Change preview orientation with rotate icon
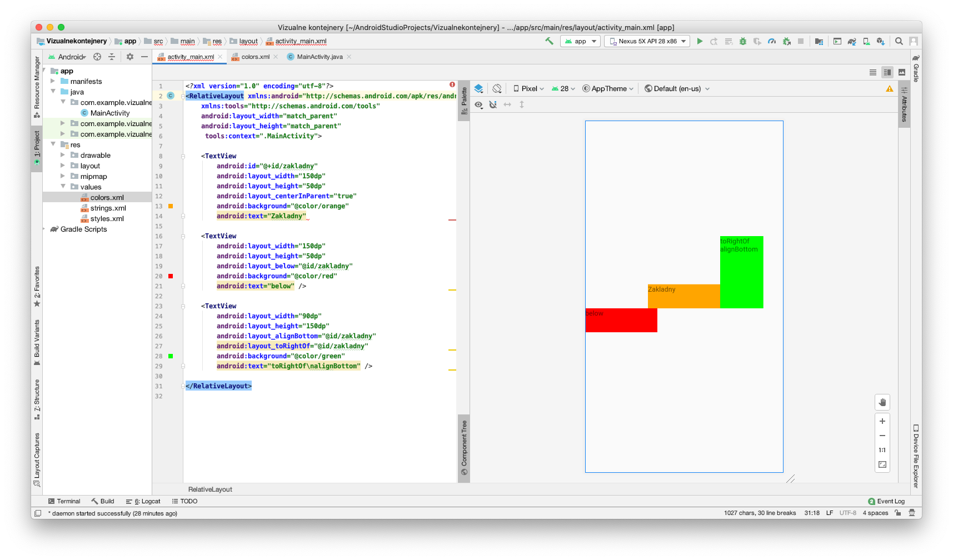This screenshot has height=560, width=953. point(497,88)
